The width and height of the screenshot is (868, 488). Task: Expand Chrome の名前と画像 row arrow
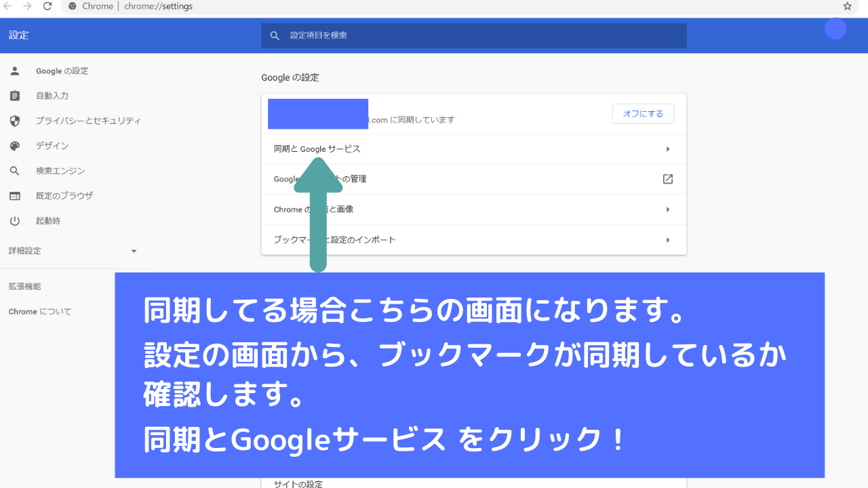tap(668, 209)
